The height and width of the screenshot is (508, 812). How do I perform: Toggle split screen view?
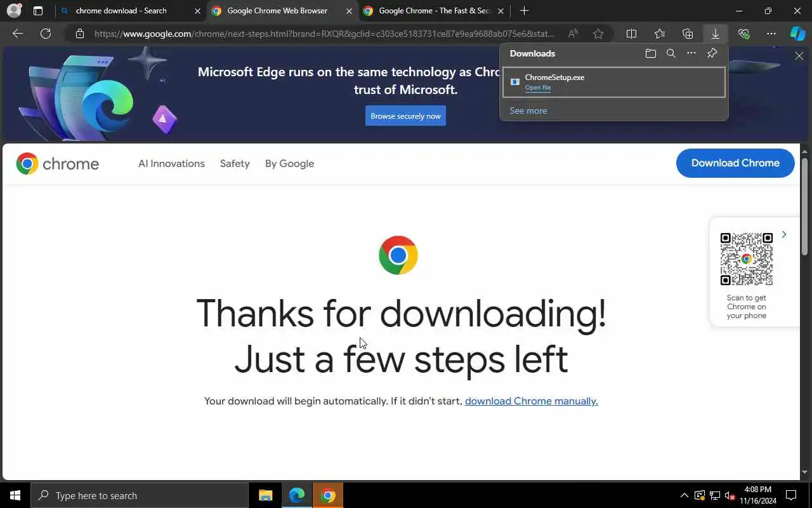click(x=632, y=34)
